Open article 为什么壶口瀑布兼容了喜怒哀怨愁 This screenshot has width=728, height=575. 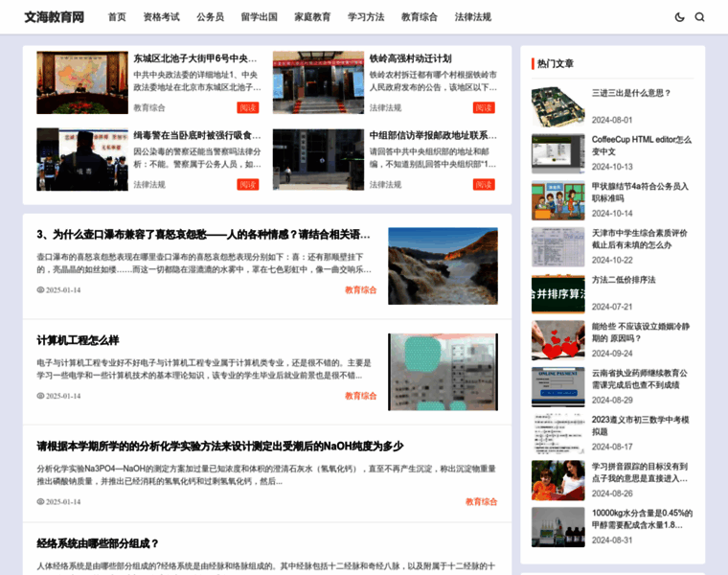[x=203, y=235]
